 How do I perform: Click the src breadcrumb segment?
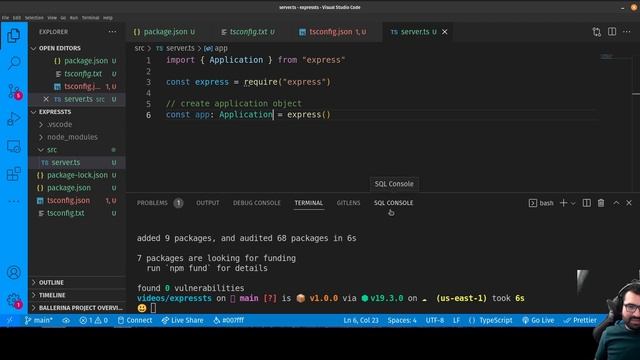coord(139,48)
